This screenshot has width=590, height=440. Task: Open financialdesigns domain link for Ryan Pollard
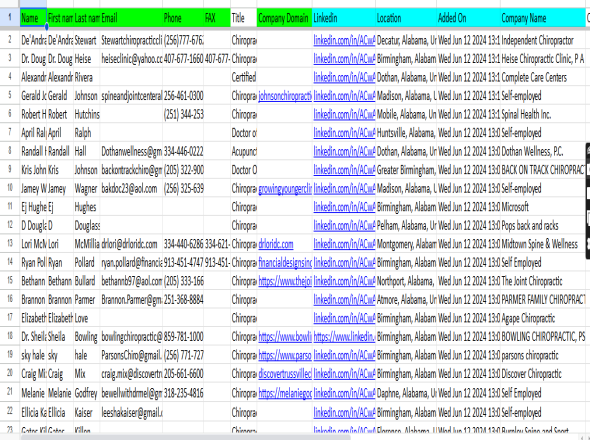coord(285,263)
